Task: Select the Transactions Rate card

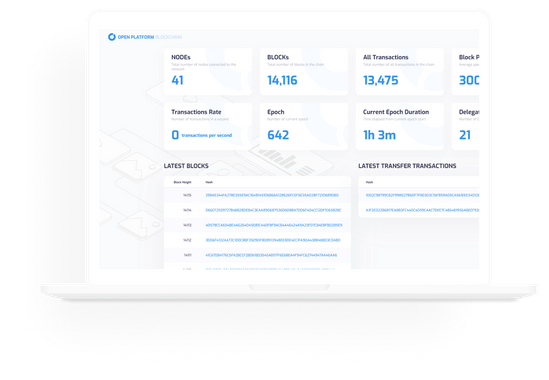Action: (x=208, y=126)
